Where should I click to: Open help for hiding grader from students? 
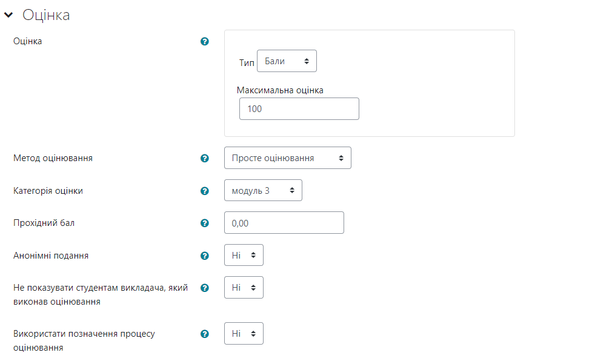[x=205, y=288]
